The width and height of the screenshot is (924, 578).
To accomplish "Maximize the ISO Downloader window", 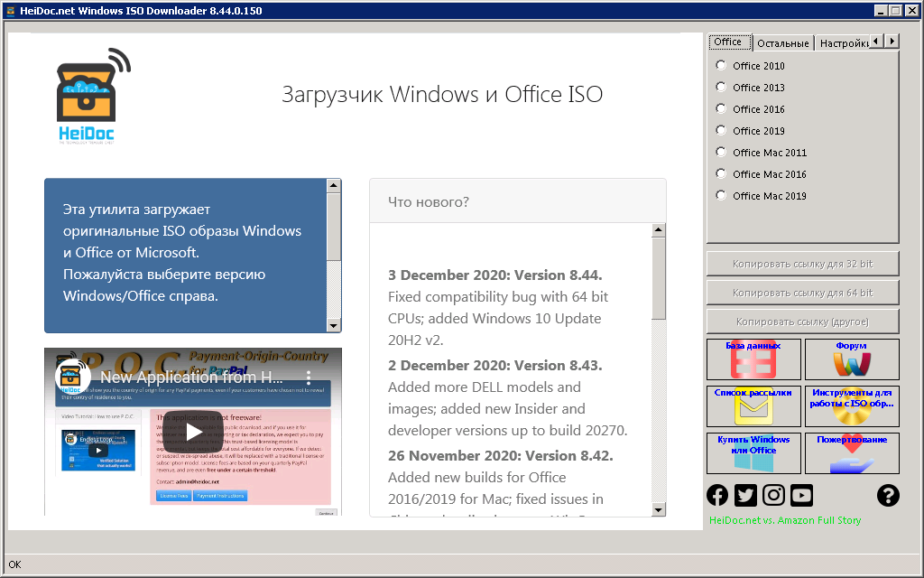I will [896, 11].
